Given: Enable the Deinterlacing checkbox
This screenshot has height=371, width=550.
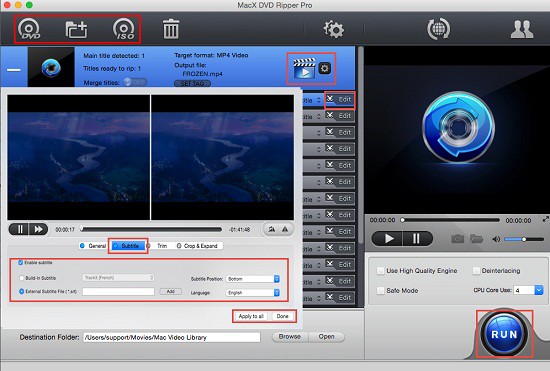Looking at the screenshot, I should (x=476, y=271).
